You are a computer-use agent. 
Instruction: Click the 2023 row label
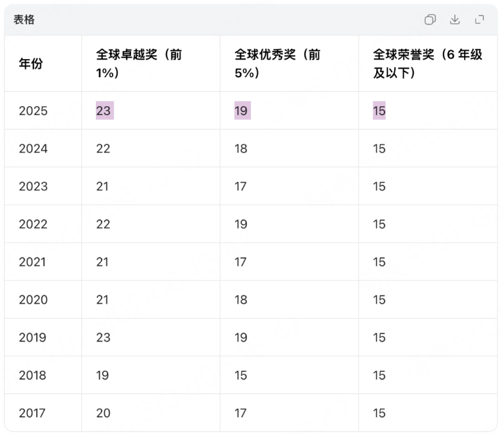[33, 187]
